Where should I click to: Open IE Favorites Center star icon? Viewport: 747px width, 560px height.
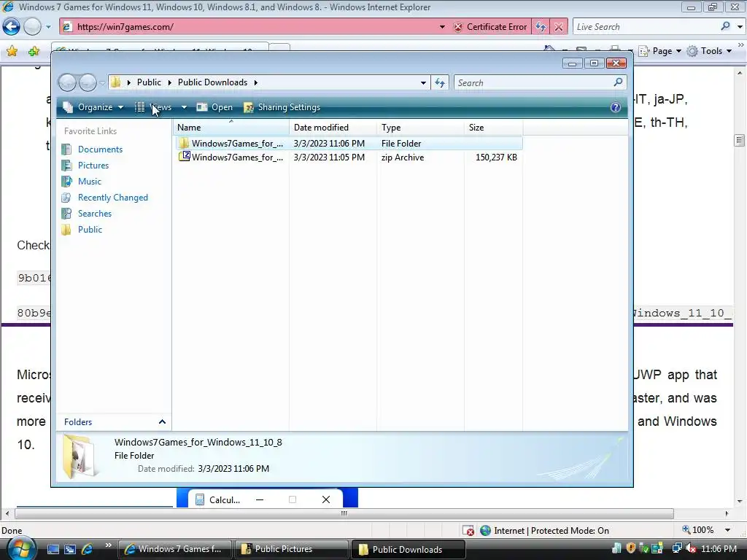(x=12, y=51)
